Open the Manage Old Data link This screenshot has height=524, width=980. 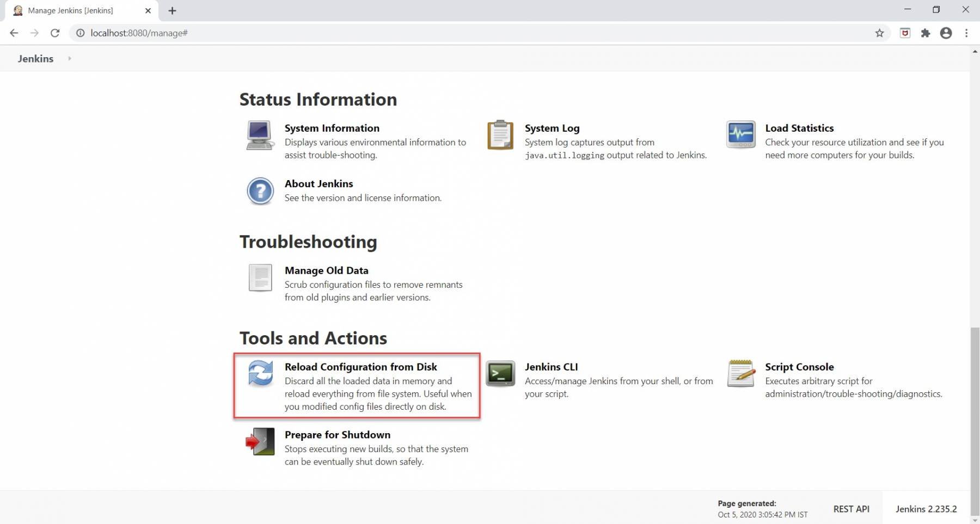pyautogui.click(x=326, y=270)
